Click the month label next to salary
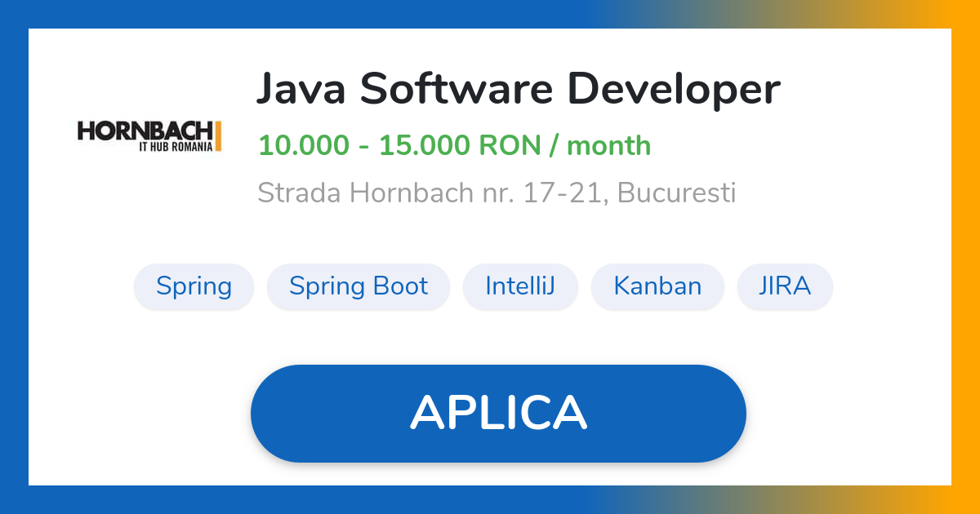The image size is (980, 514). pyautogui.click(x=609, y=145)
